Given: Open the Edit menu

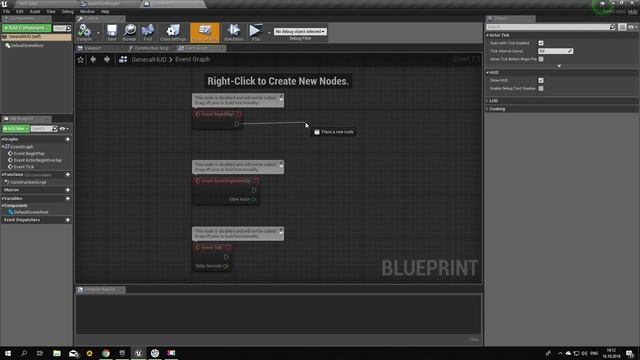Looking at the screenshot, I should 20,11.
